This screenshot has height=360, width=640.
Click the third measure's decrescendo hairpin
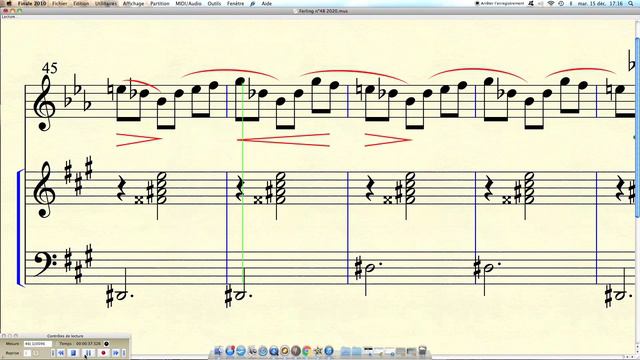[x=387, y=140]
